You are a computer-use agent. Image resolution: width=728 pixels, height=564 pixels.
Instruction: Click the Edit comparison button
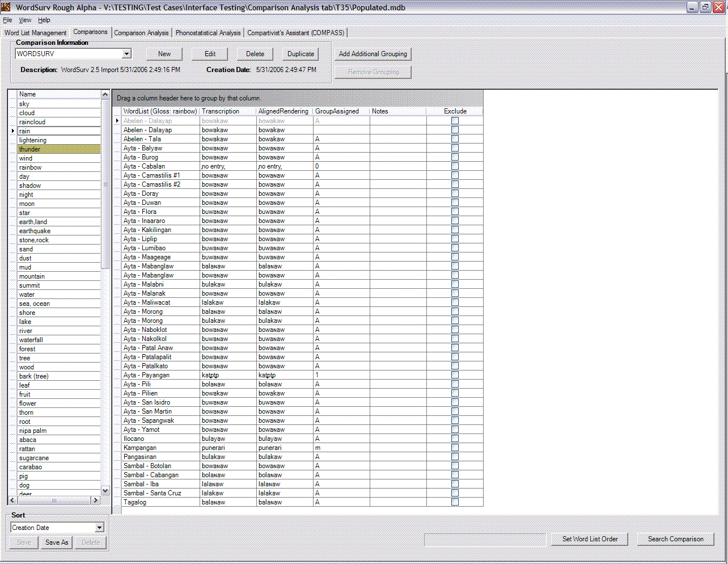[x=210, y=54]
